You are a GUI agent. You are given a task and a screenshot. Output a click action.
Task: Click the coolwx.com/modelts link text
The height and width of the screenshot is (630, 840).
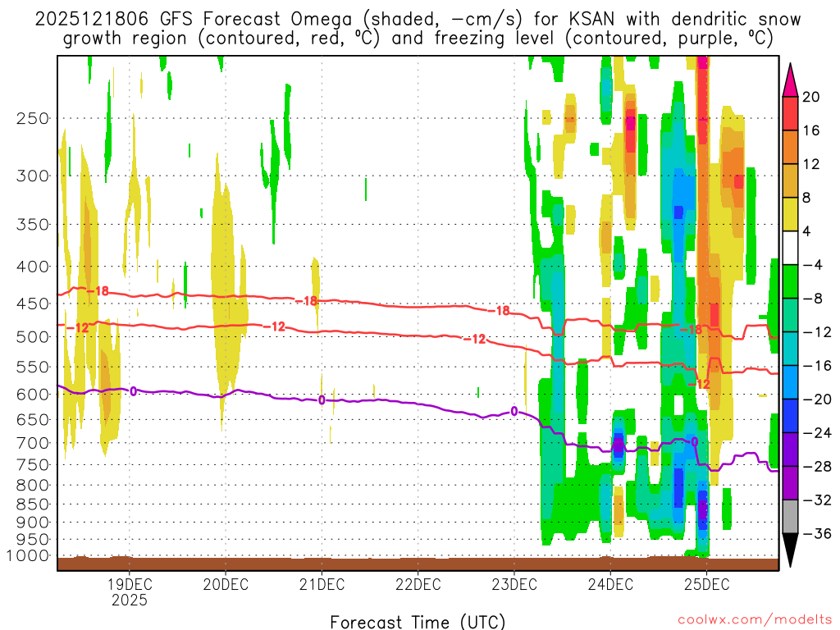click(755, 620)
